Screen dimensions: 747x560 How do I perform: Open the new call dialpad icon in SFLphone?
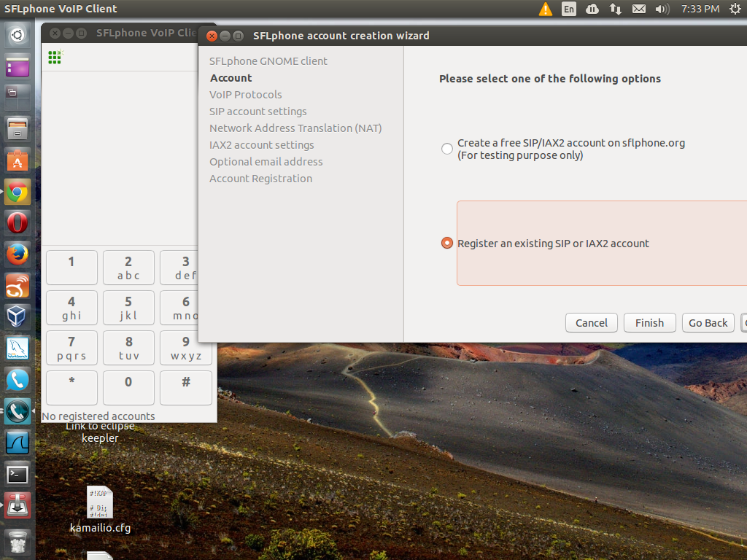coord(54,58)
